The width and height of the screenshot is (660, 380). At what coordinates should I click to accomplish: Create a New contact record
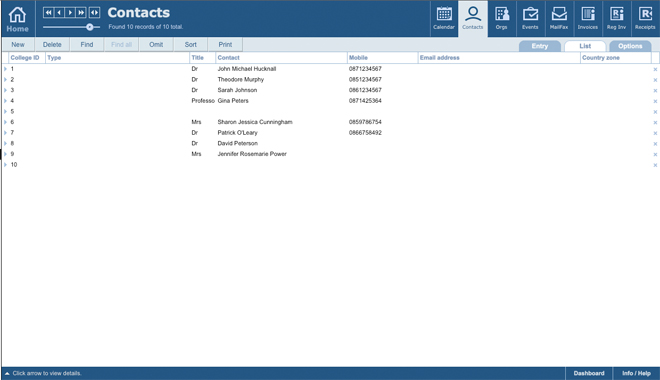click(x=18, y=45)
